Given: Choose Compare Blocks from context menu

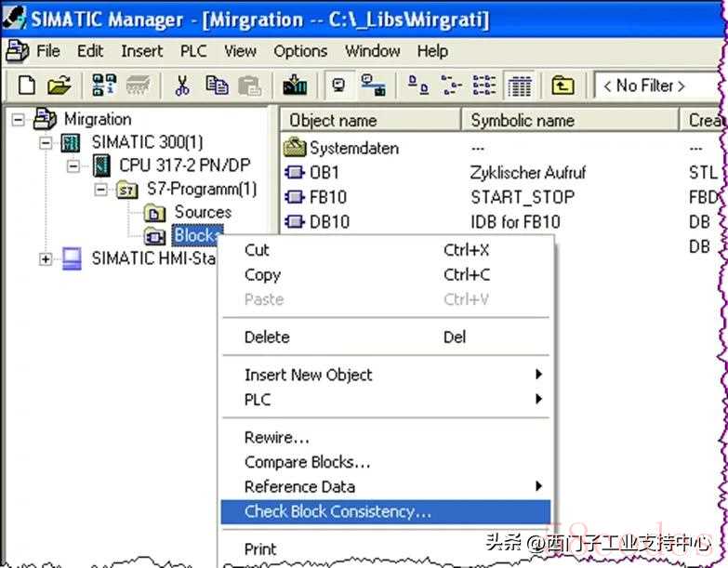Looking at the screenshot, I should 386,462.
